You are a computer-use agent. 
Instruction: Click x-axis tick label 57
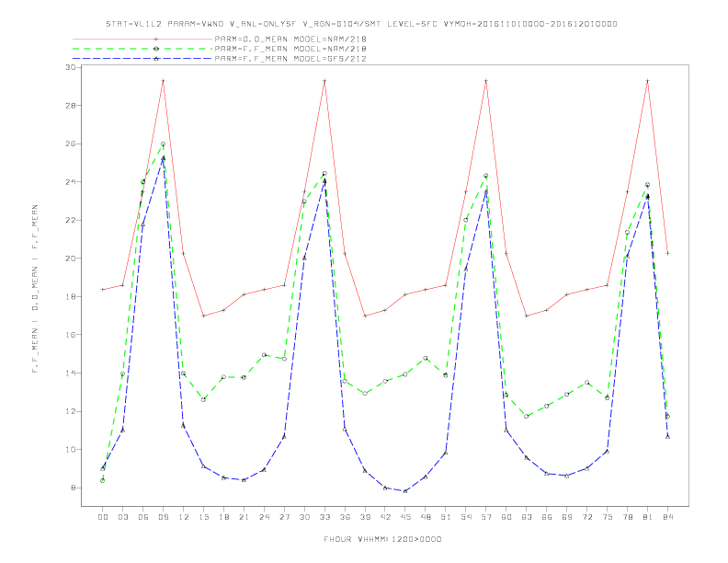tap(486, 517)
